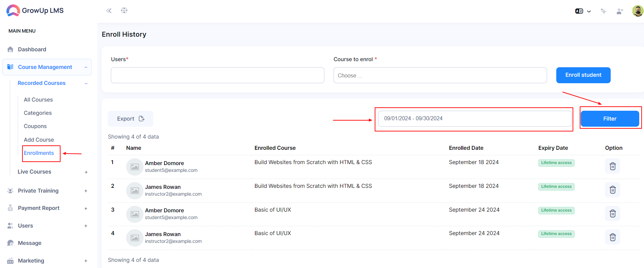Open Add Course in sidebar

pos(39,140)
